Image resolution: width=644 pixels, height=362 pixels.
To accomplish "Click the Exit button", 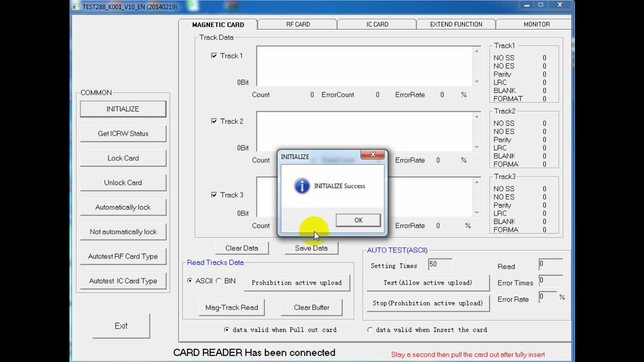I will tap(121, 326).
